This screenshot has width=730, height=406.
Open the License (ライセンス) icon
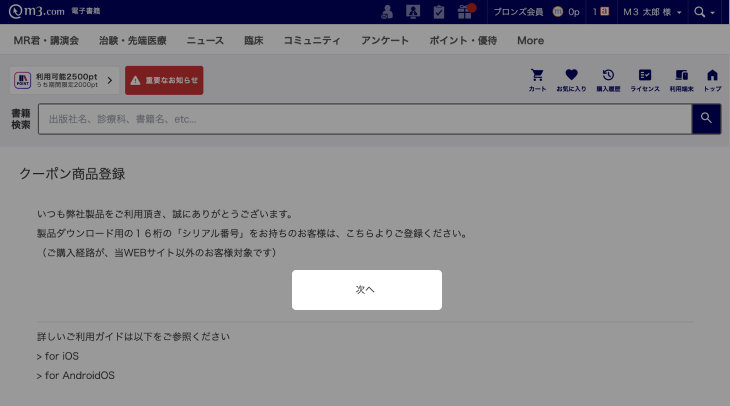tap(645, 80)
